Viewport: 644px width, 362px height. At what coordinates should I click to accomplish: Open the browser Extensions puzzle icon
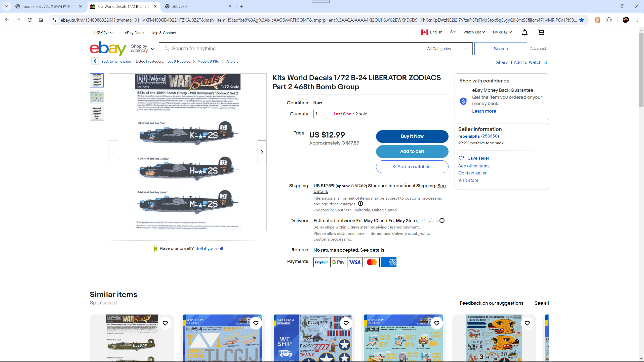(x=609, y=20)
